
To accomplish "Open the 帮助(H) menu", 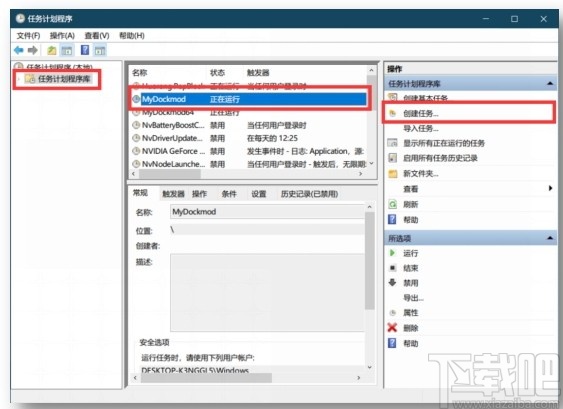I will tap(131, 36).
